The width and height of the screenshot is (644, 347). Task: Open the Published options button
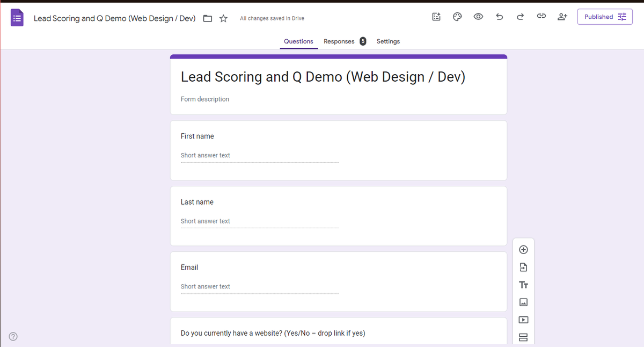tap(605, 17)
